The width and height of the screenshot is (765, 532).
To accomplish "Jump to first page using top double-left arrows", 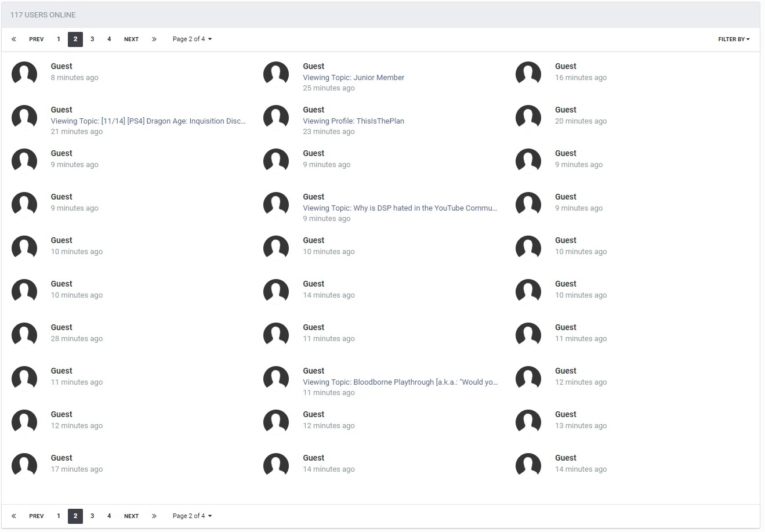I will (x=14, y=39).
